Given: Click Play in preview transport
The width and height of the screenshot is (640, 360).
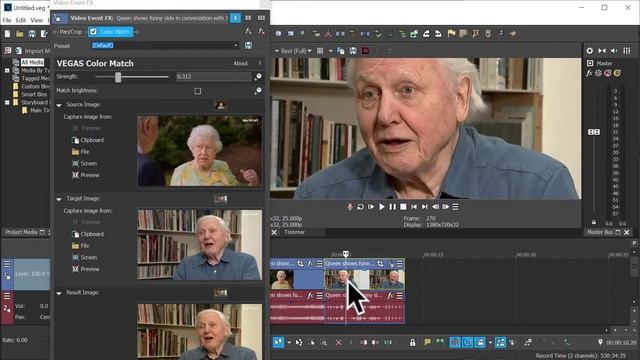Looking at the screenshot, I should (x=382, y=207).
